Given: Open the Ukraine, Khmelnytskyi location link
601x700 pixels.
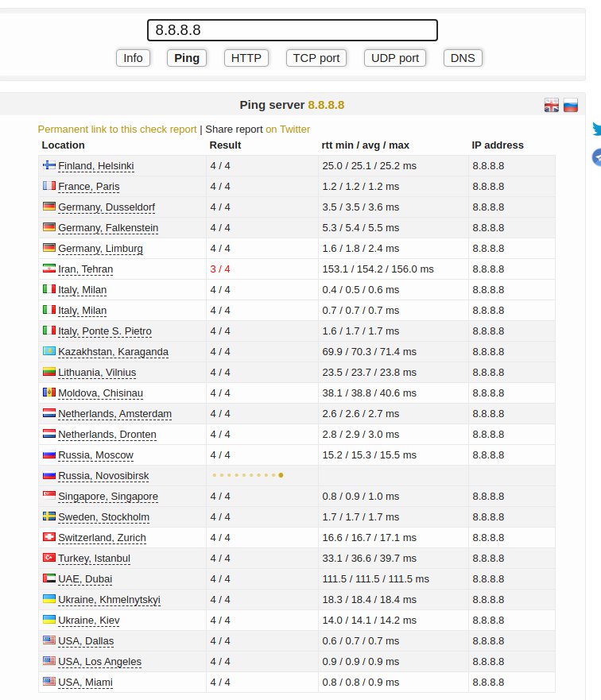Looking at the screenshot, I should [x=110, y=600].
